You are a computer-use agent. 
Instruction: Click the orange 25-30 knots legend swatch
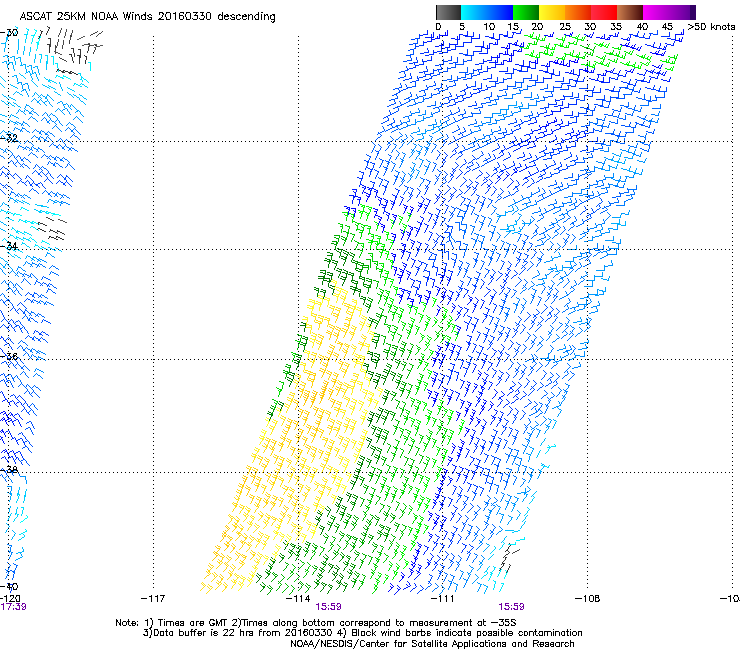tap(578, 12)
